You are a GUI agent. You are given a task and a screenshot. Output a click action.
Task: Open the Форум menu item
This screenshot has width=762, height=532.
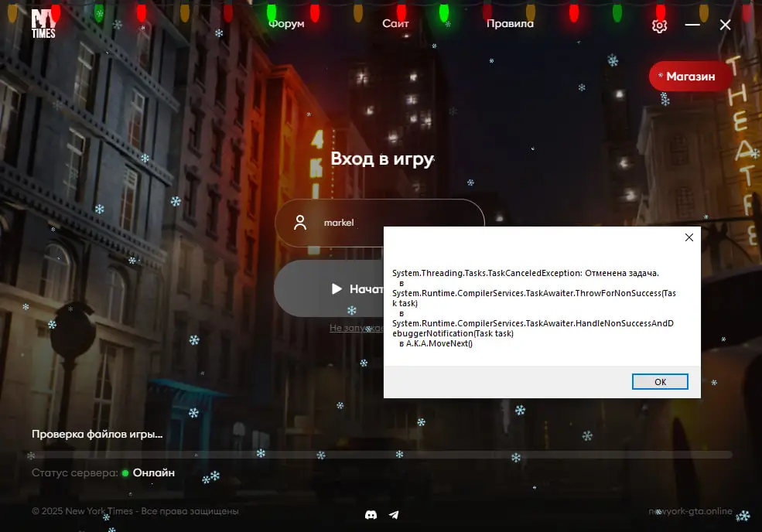tap(286, 23)
